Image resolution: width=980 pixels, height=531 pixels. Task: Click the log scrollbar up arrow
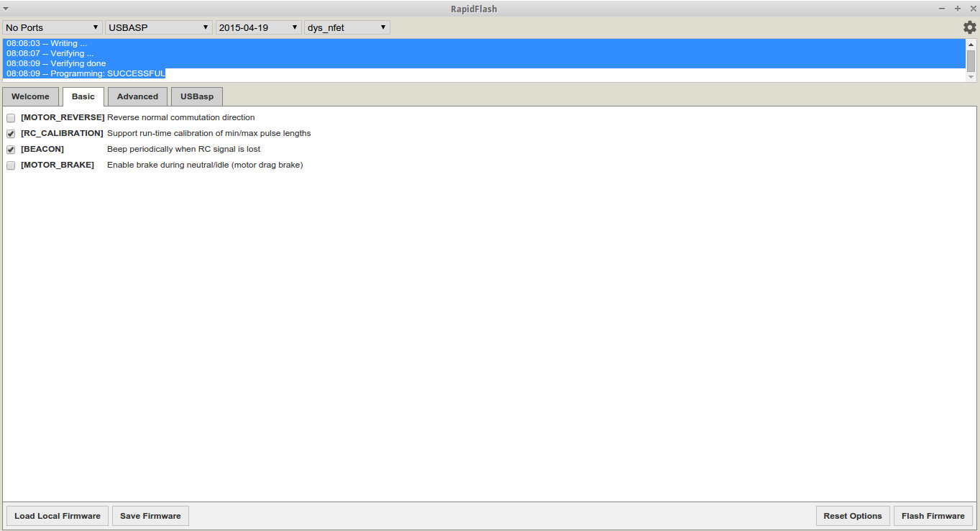click(971, 44)
